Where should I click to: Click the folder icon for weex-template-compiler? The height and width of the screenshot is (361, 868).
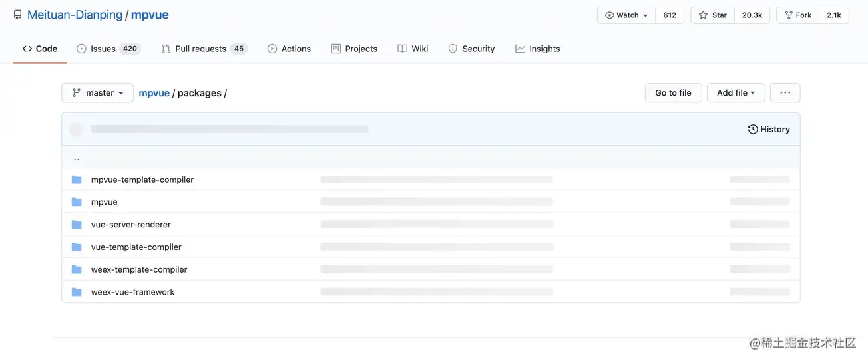(x=77, y=269)
